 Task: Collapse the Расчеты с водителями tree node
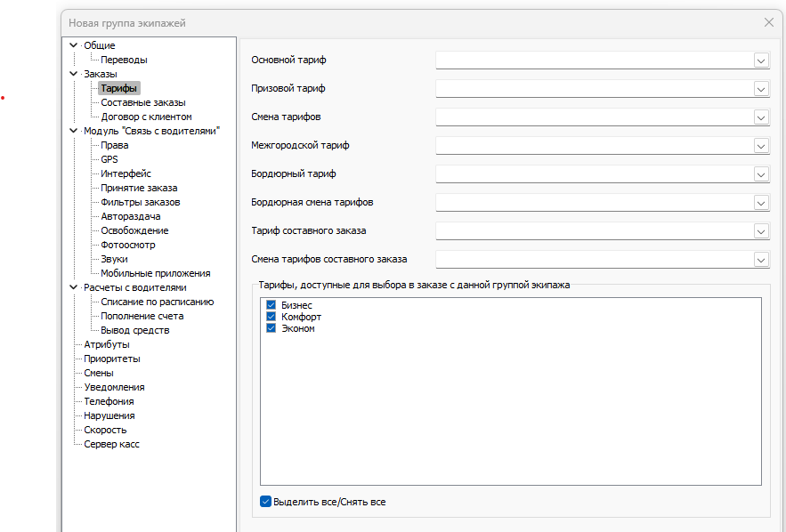[75, 287]
